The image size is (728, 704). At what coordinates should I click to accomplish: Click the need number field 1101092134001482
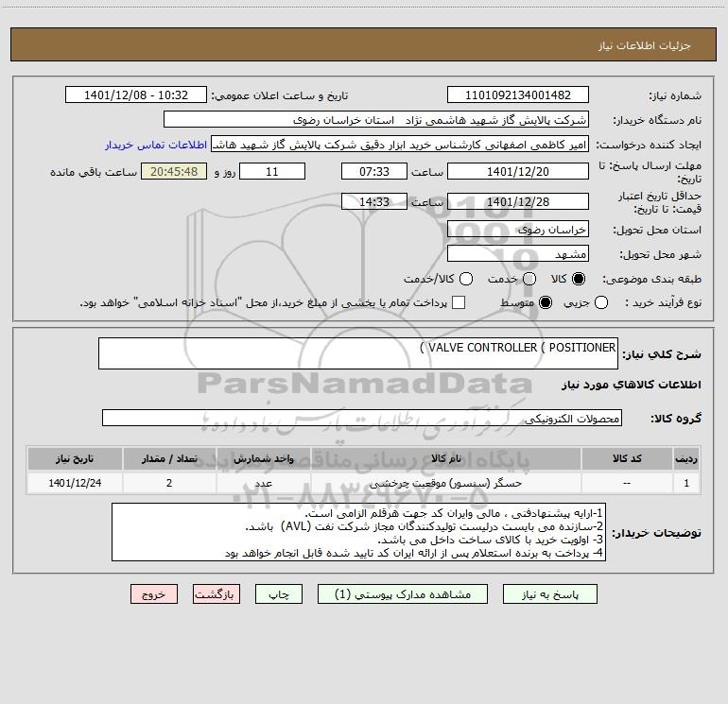pyautogui.click(x=518, y=95)
